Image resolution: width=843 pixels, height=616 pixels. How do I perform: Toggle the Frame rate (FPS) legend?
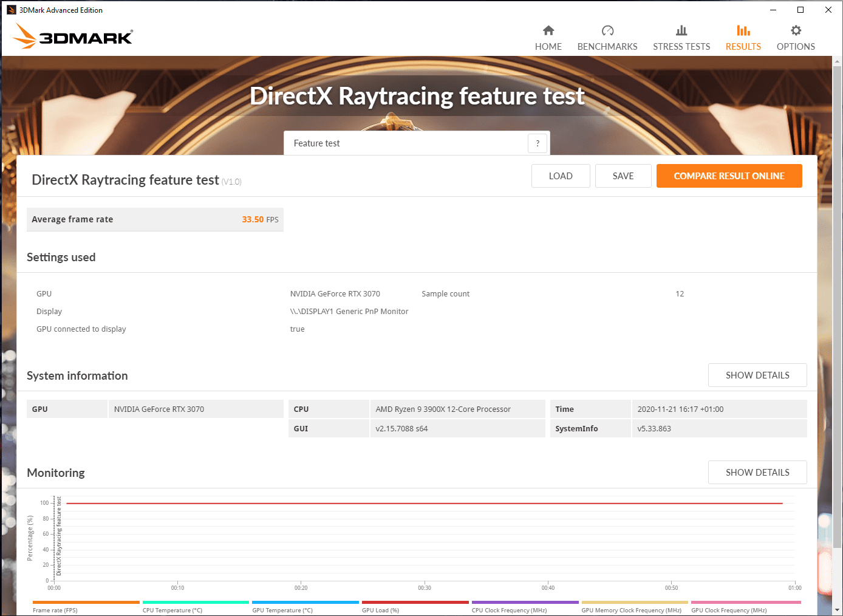(86, 607)
